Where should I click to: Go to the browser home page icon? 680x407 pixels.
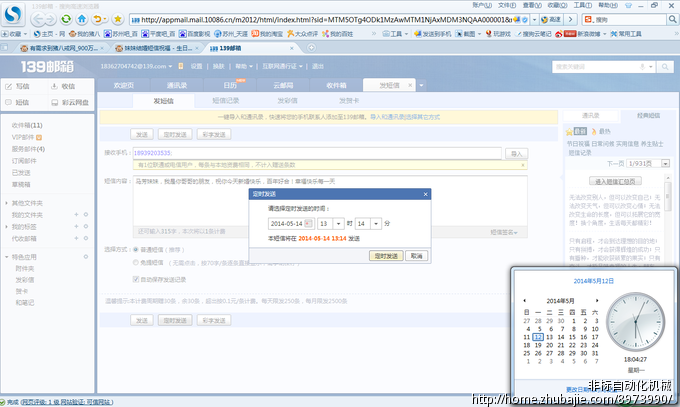82,19
